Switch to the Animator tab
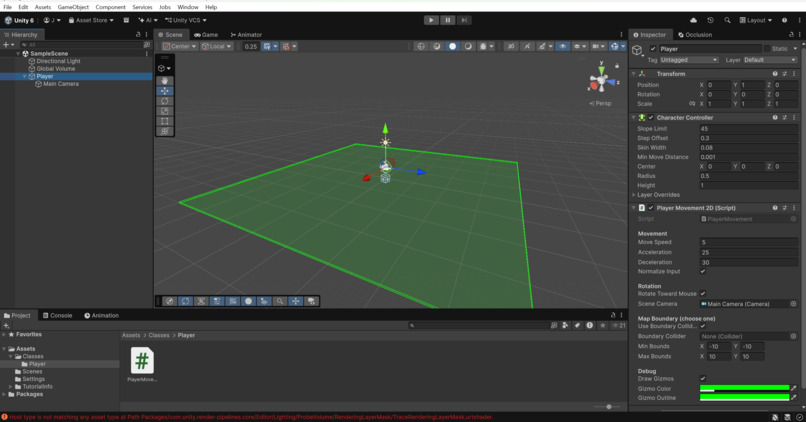The width and height of the screenshot is (806, 422). (x=246, y=34)
